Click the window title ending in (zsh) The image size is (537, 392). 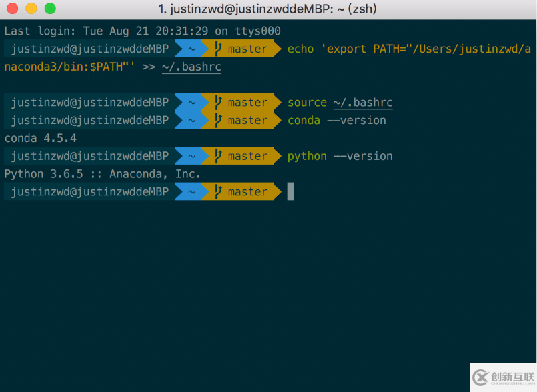[268, 9]
